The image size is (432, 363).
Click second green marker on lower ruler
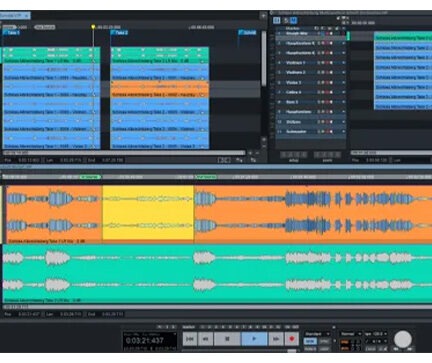[x=206, y=177]
